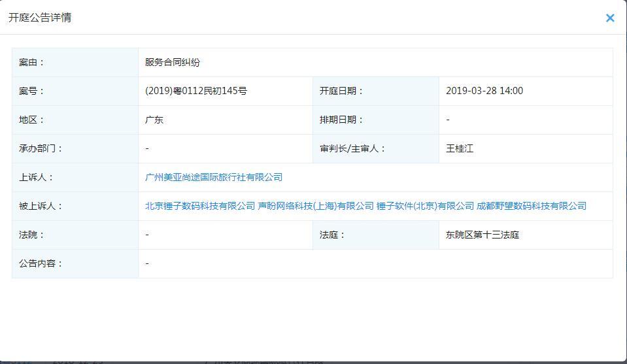Click the 审判长/主审人 label cell
The width and height of the screenshot is (627, 364).
[376, 148]
